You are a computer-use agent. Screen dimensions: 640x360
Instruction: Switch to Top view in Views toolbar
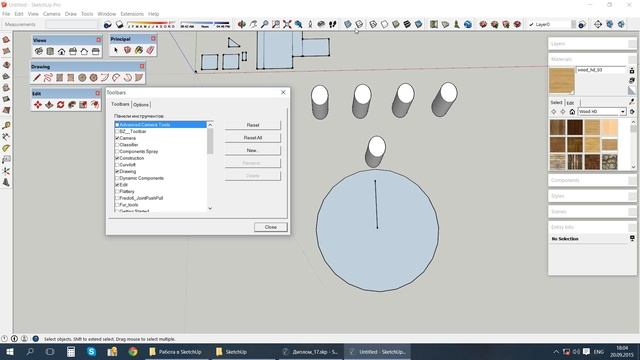50,51
